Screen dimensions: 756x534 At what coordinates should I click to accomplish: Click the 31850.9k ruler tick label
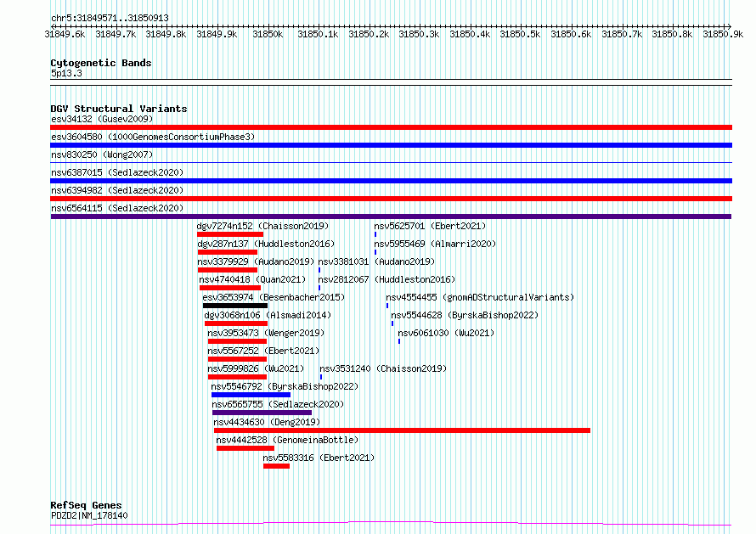point(723,34)
